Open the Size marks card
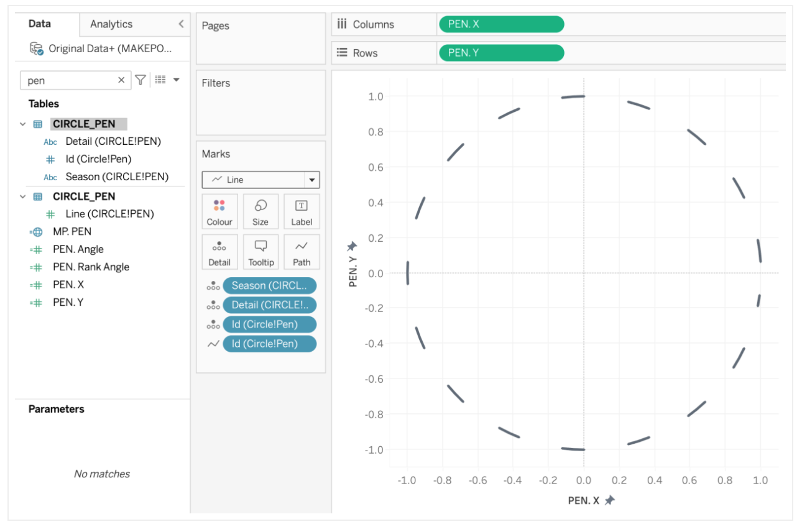This screenshot has width=802, height=532. 260,211
